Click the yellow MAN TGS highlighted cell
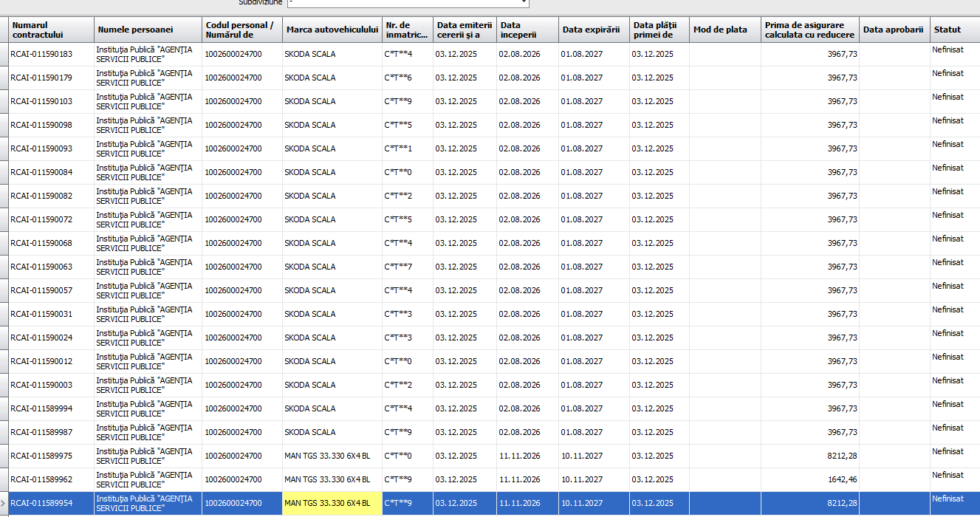The height and width of the screenshot is (517, 980). pos(332,504)
